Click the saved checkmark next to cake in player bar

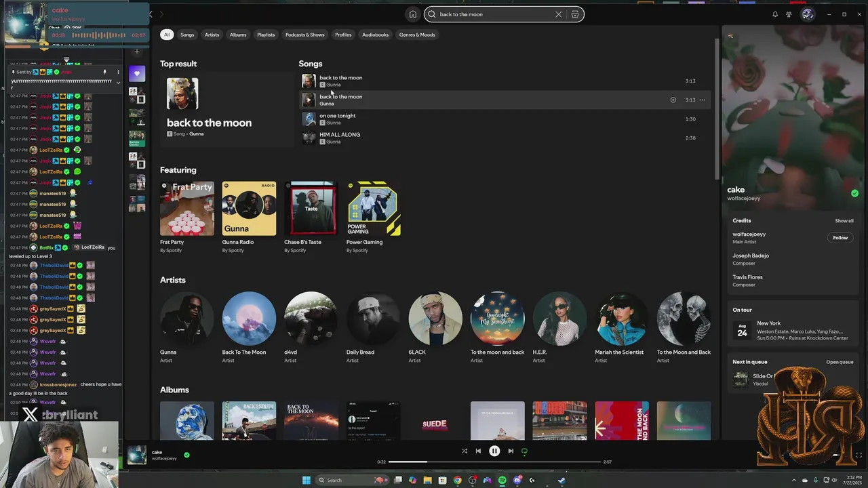(x=186, y=455)
